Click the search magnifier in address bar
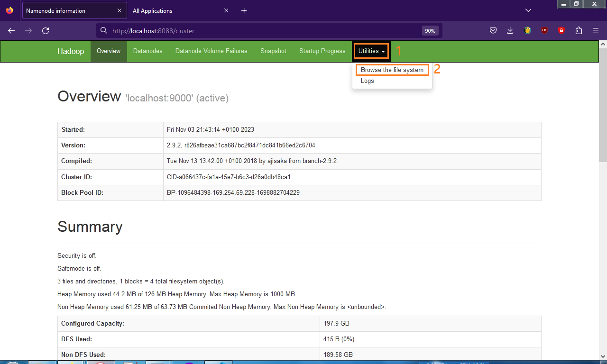 point(104,31)
